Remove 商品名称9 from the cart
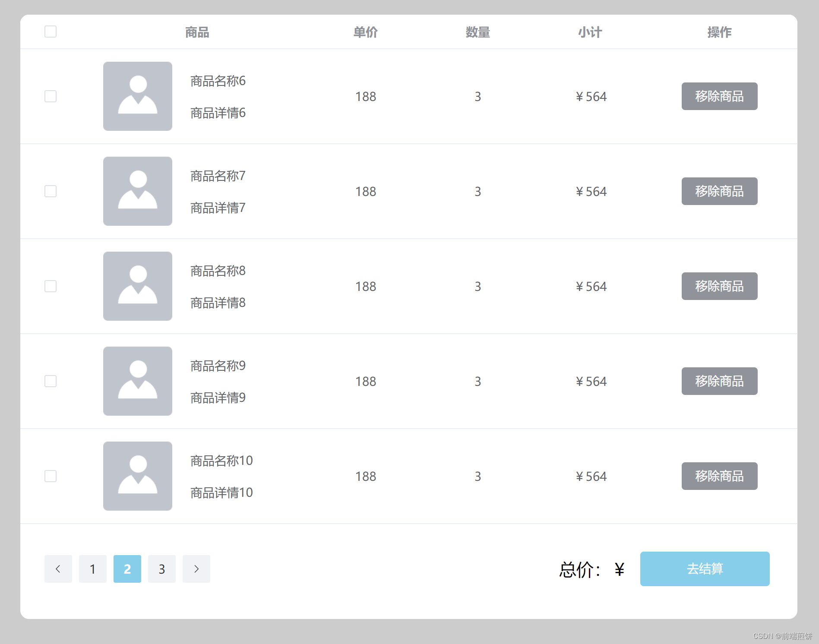 pyautogui.click(x=719, y=381)
